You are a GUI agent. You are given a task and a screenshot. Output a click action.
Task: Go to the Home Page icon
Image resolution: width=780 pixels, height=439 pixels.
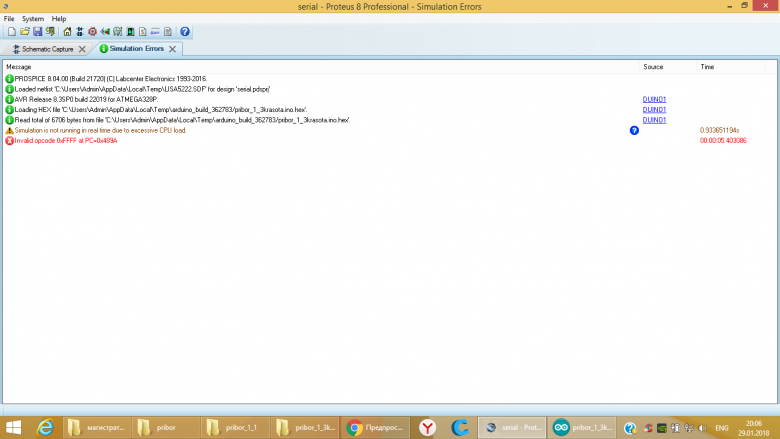(x=67, y=32)
